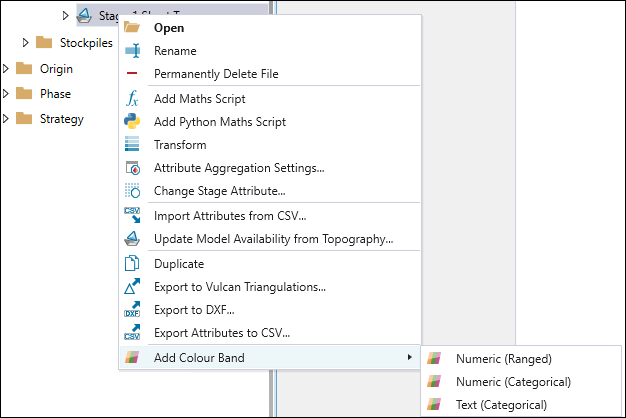
Task: Expand the Origin folder arrow
Action: (x=7, y=69)
